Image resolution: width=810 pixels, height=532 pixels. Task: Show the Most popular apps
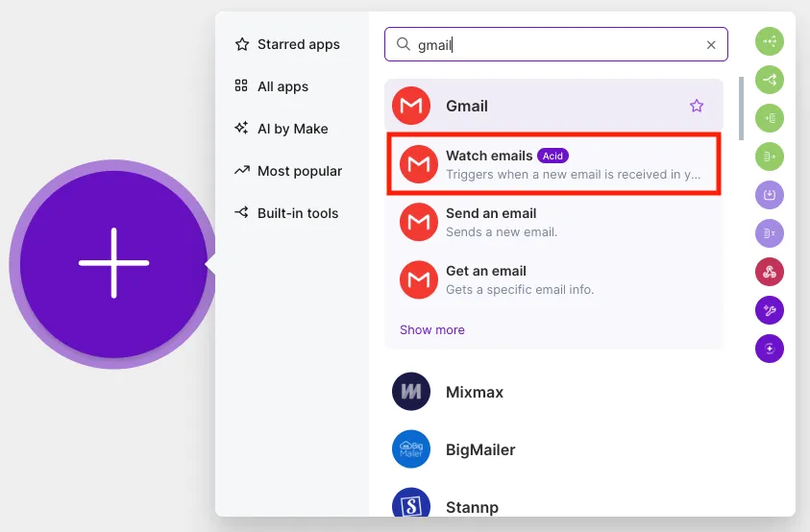[288, 171]
